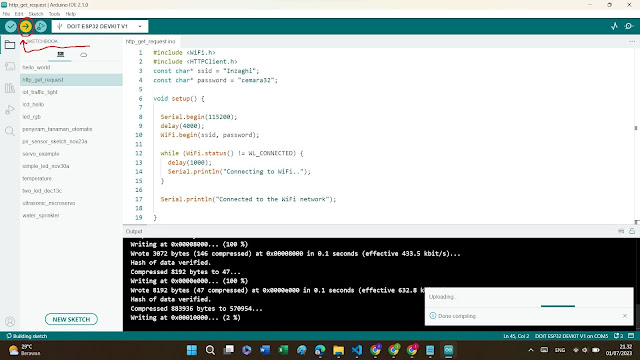Open File Explorer from the taskbar
Viewport: 640px width, 360px height.
point(338,350)
